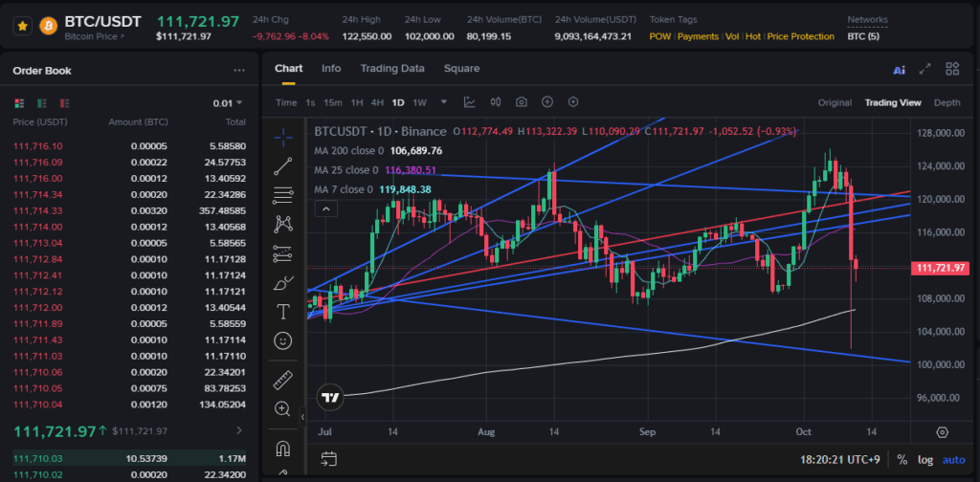Activate the magnet snap mode
The image size is (980, 482).
point(282,448)
